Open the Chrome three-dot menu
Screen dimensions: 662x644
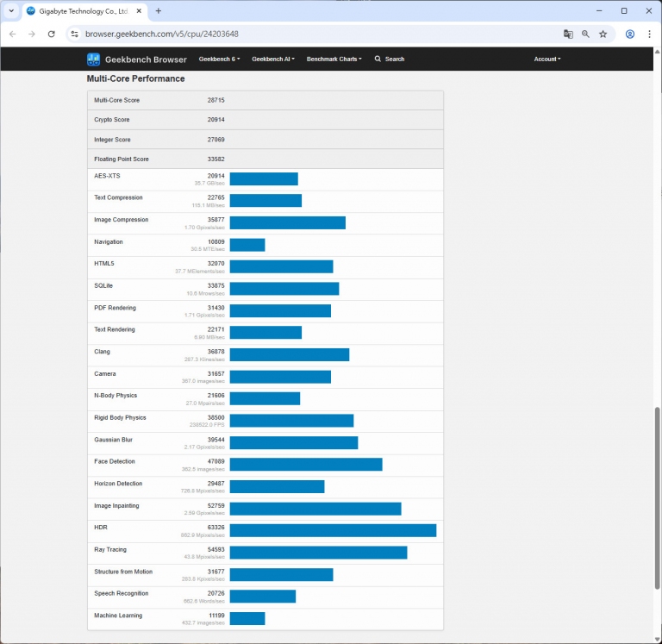tap(649, 34)
